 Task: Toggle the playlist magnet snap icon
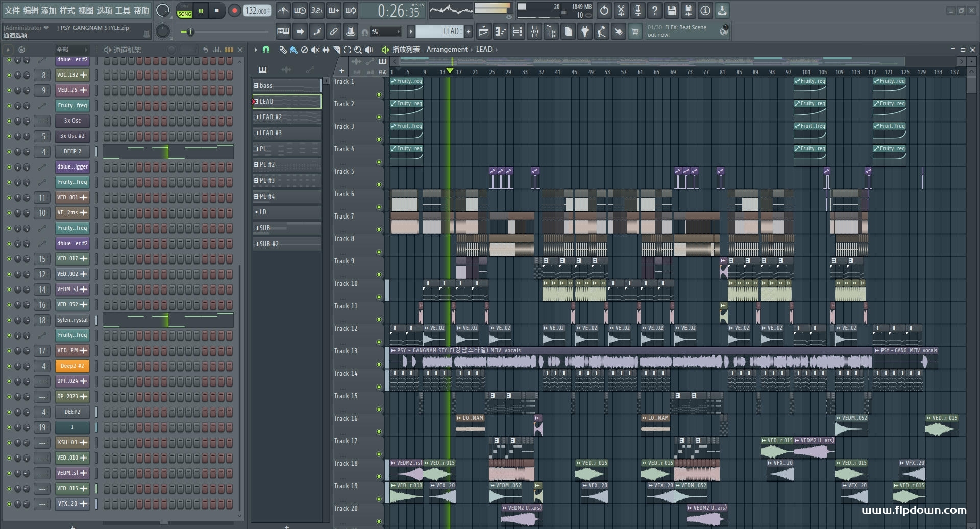pos(266,50)
